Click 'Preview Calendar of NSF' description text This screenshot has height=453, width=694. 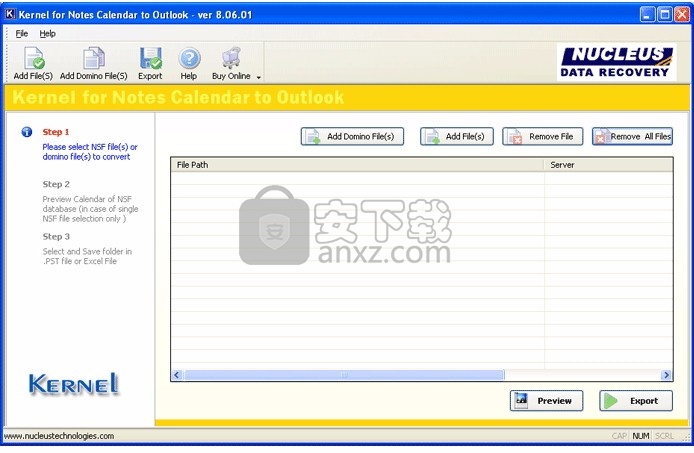[90, 209]
